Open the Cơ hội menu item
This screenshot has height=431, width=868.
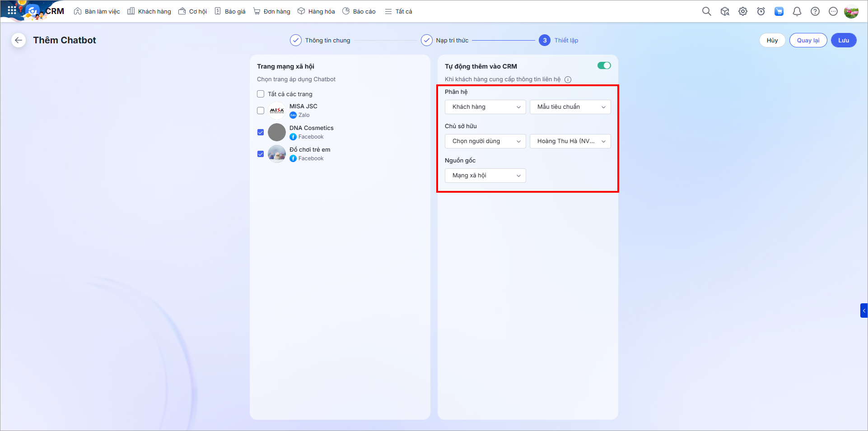193,11
